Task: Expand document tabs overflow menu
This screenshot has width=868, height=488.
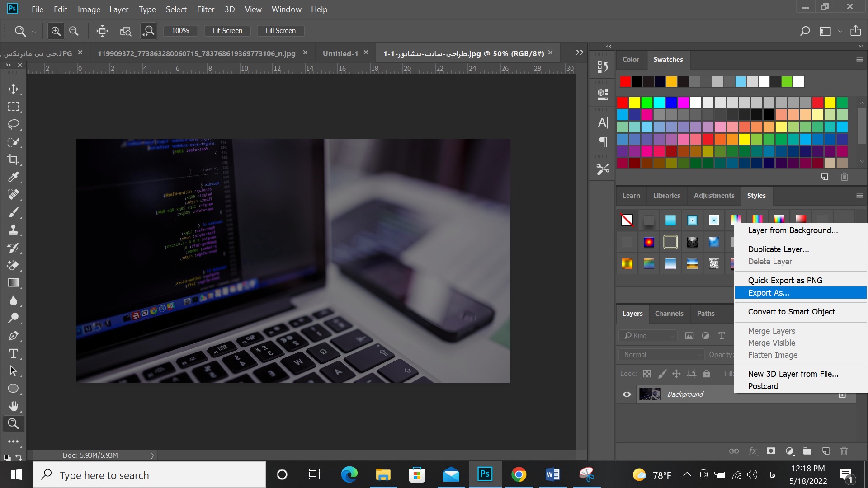Action: tap(579, 52)
